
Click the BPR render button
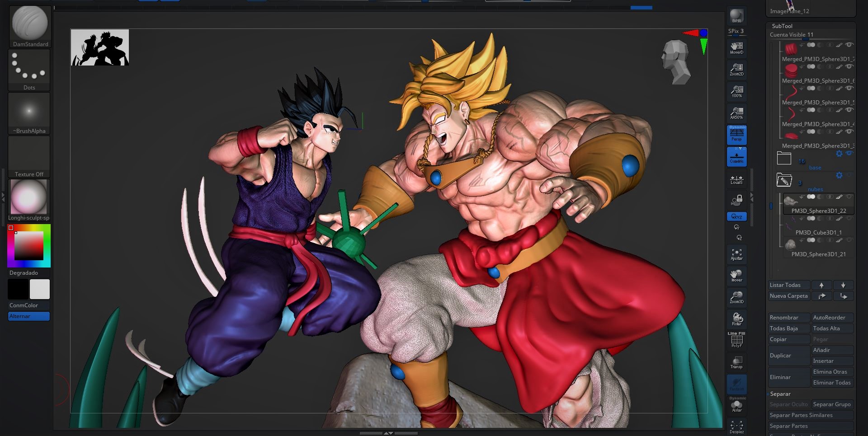[x=737, y=16]
